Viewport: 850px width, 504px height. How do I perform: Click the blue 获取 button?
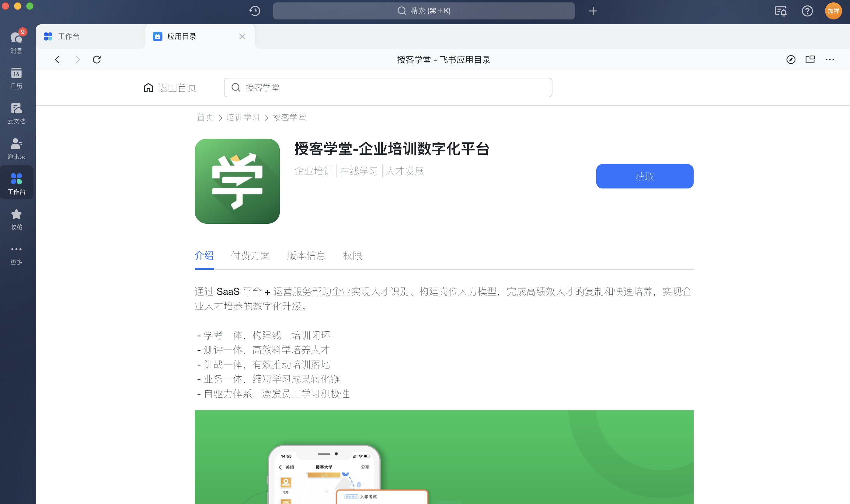coord(644,176)
